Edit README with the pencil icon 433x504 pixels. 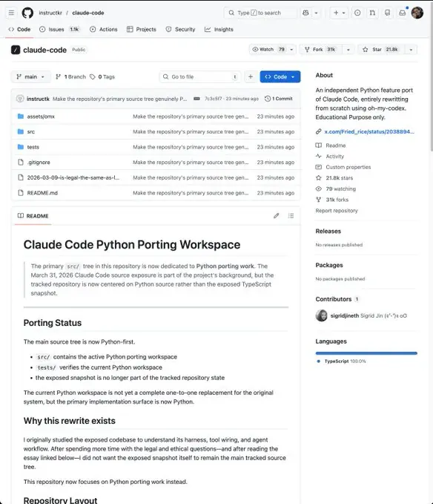pyautogui.click(x=277, y=216)
